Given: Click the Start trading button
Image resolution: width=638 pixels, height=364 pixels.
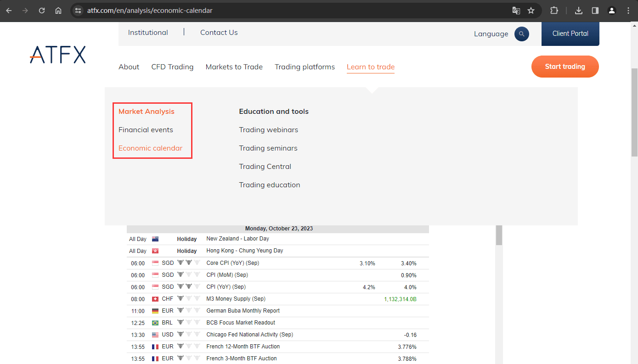Looking at the screenshot, I should tap(565, 67).
